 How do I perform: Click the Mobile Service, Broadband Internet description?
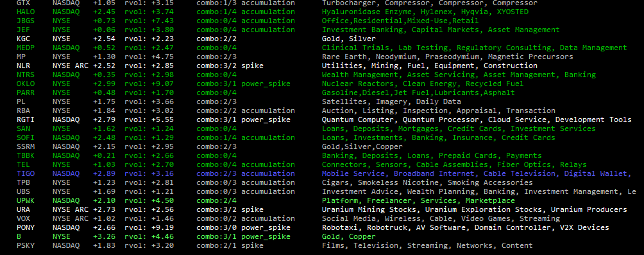click(x=477, y=174)
